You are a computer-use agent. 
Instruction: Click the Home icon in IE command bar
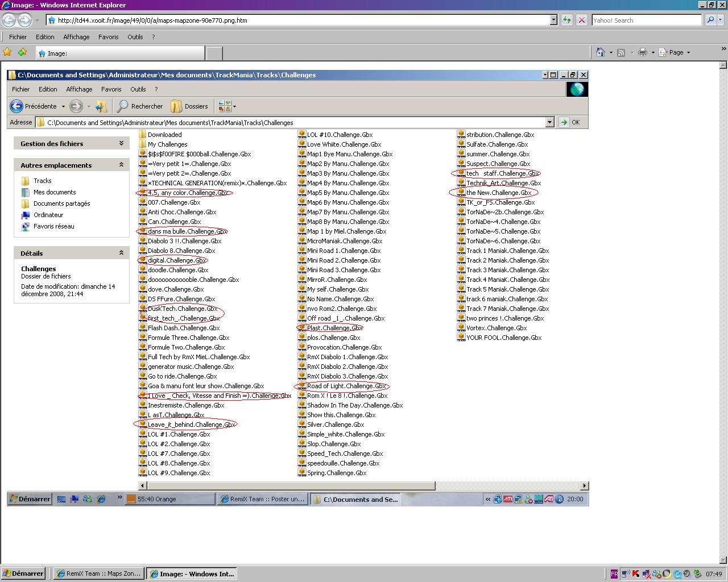pos(601,52)
